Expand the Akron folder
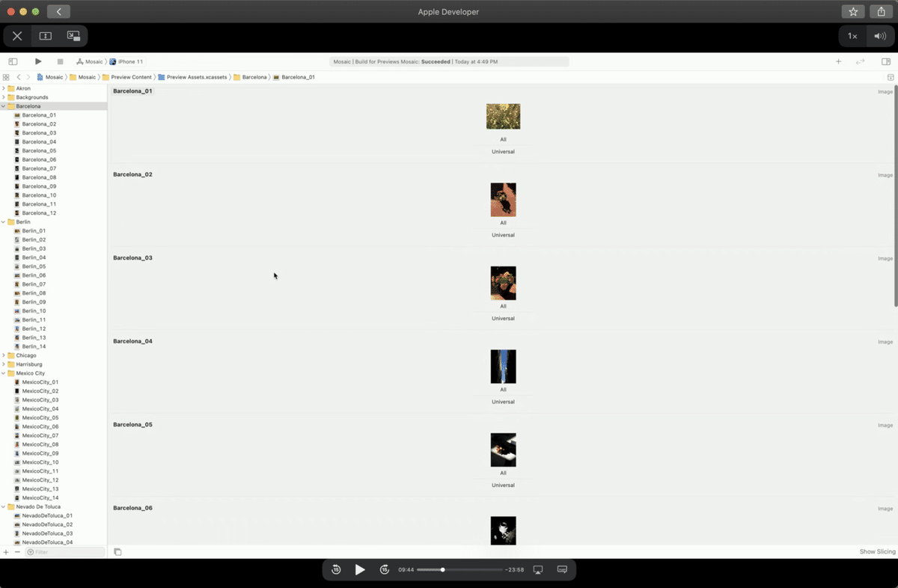The height and width of the screenshot is (588, 898). [4, 88]
